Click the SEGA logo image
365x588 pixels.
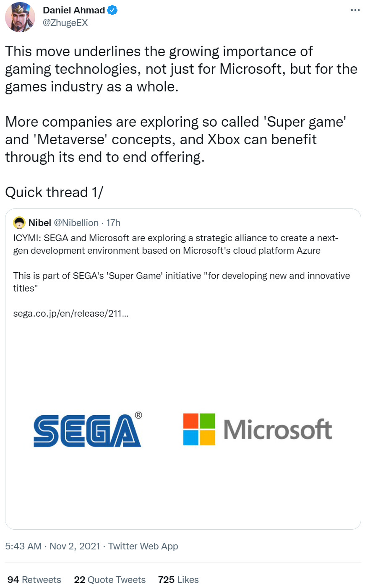(88, 429)
